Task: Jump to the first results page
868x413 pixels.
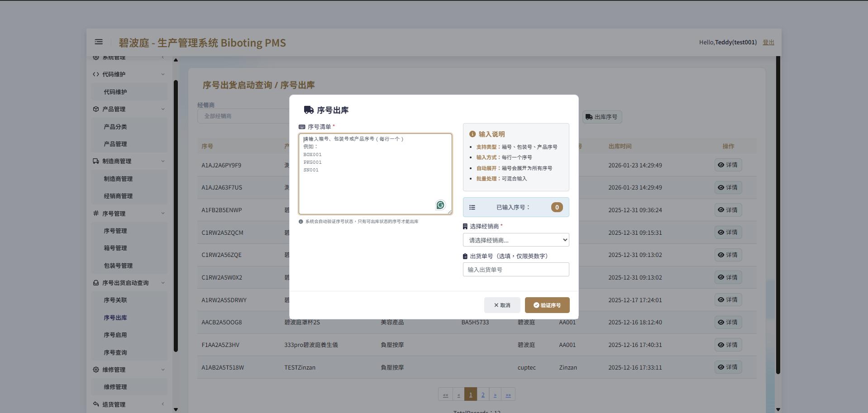Action: point(445,394)
